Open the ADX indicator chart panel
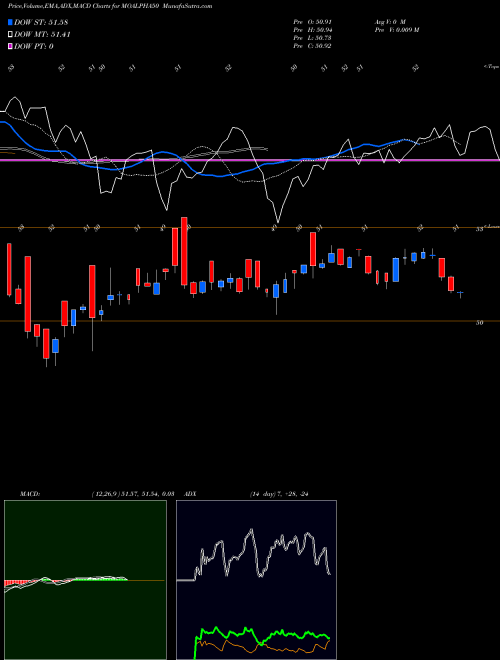Image resolution: width=500 pixels, height=660 pixels. [x=256, y=580]
